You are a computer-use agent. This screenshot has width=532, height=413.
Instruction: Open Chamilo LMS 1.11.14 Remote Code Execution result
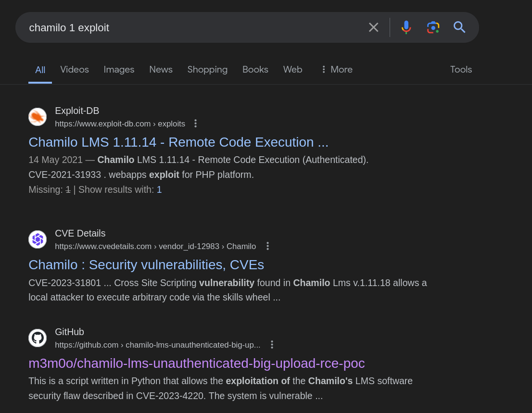(178, 142)
